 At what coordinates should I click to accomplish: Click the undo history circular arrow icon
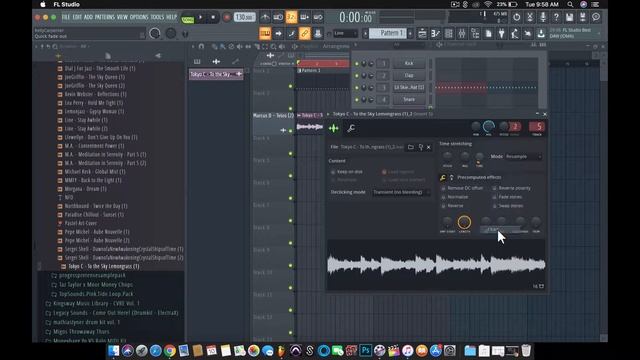pos(517,17)
